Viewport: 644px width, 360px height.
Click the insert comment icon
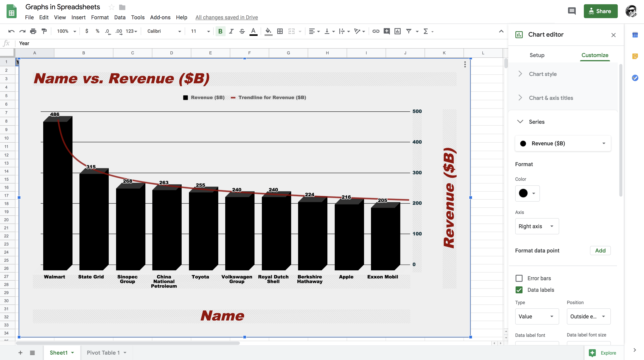[387, 31]
